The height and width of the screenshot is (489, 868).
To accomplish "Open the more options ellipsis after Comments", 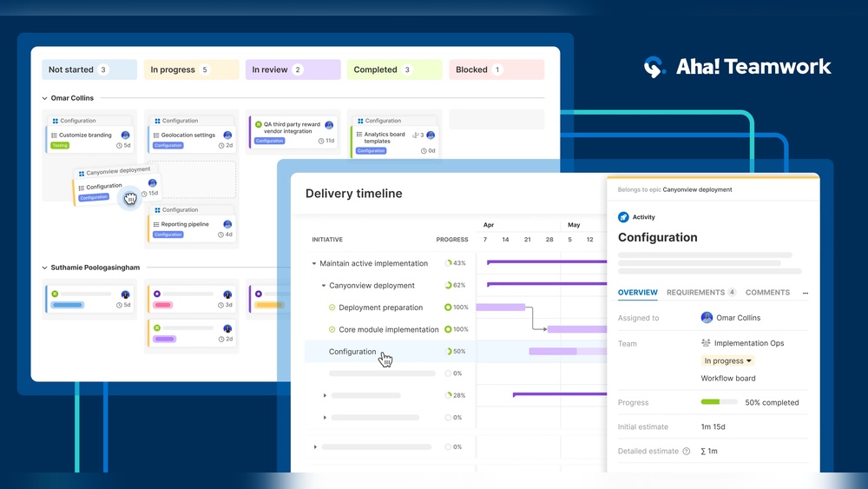I will point(805,294).
